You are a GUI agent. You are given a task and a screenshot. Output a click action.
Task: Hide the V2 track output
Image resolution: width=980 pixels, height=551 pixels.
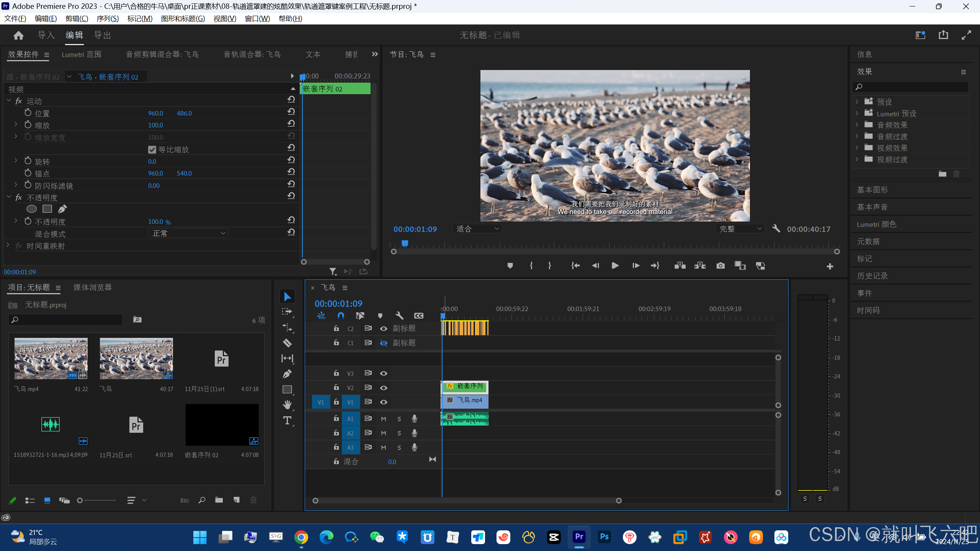tap(384, 388)
